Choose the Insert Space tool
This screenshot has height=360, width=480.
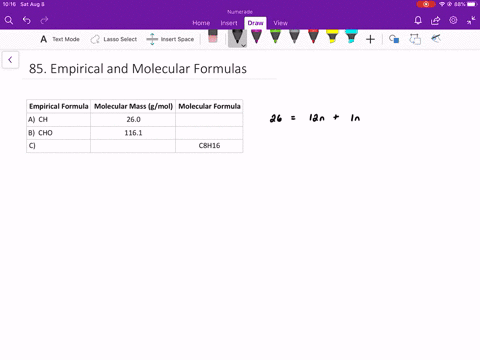click(170, 39)
